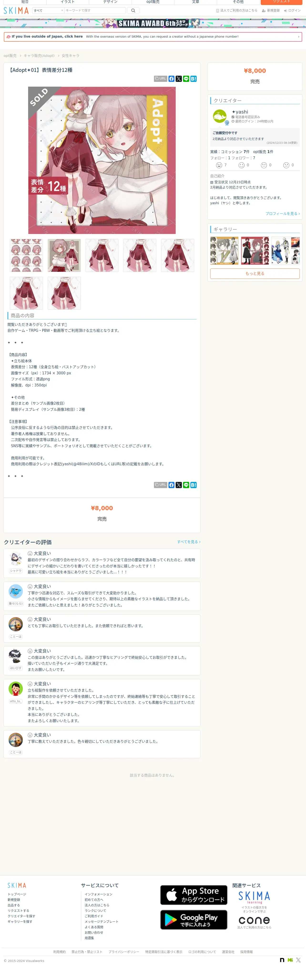This screenshot has height=980, width=306.
Task: Click footer トップページ link
Action: click(x=17, y=894)
